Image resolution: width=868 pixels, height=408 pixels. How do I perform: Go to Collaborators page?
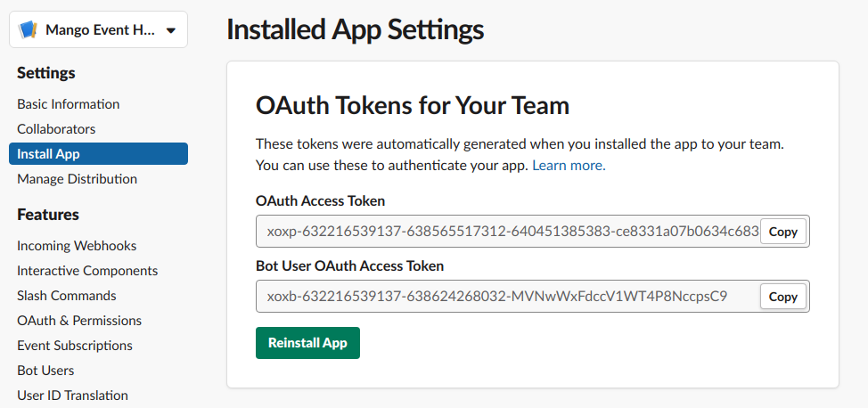56,129
